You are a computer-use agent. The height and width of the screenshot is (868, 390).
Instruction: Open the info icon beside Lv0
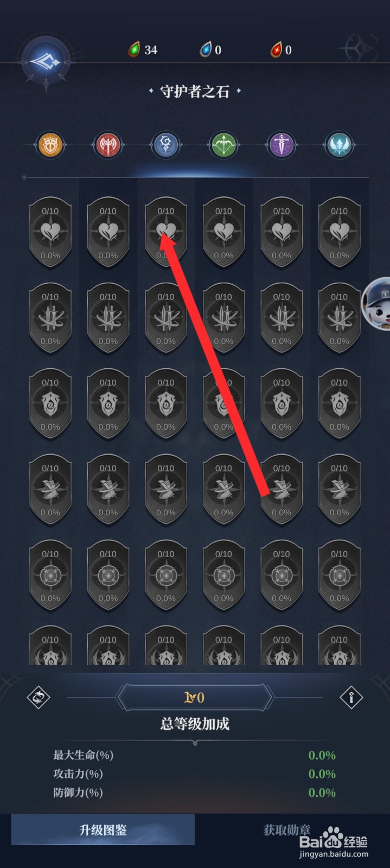351,698
